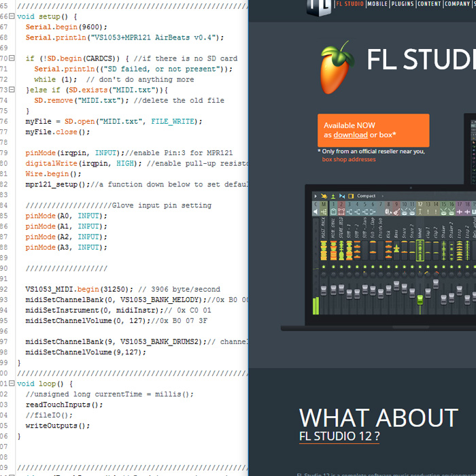Click the FL logo in the site header
This screenshot has height=476, width=476.
tap(319, 7)
